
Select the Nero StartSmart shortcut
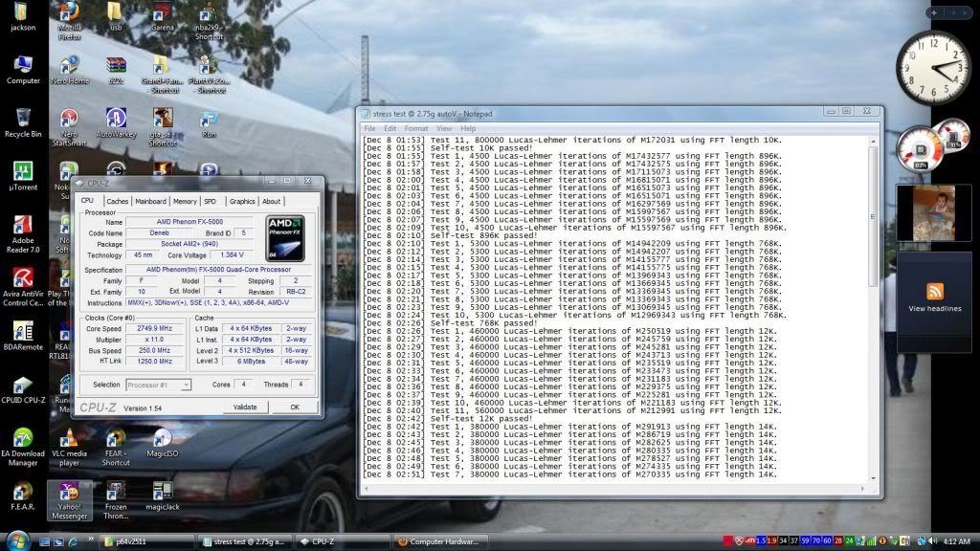coord(69,127)
